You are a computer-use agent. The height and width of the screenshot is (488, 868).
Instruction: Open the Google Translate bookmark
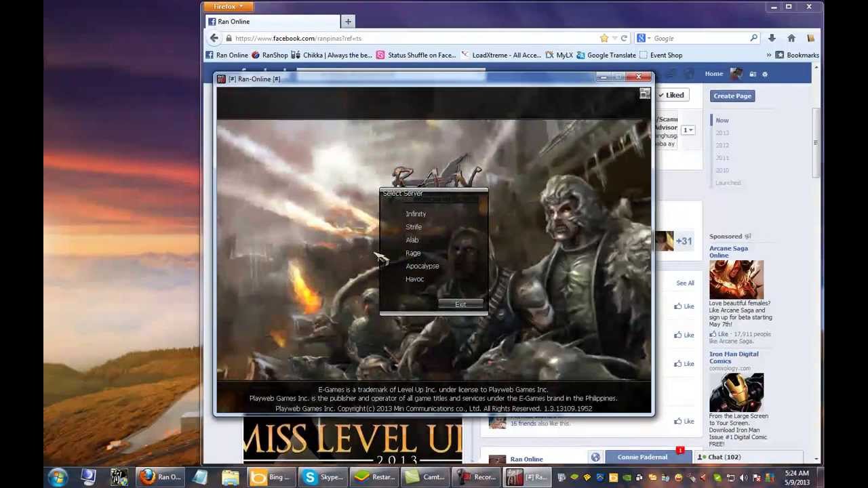pos(606,56)
